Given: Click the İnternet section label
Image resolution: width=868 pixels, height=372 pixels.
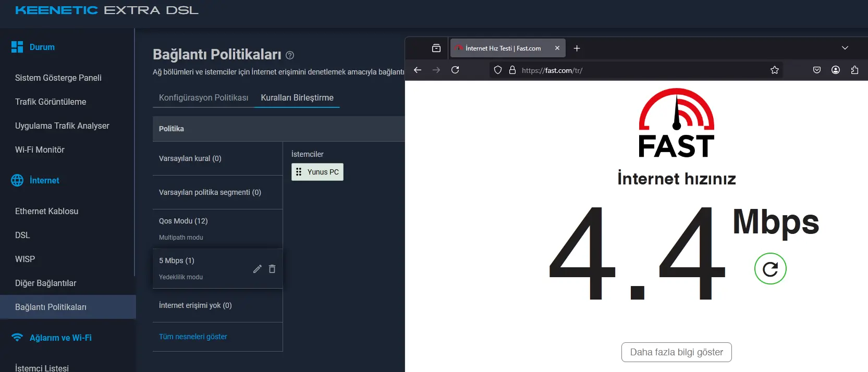Looking at the screenshot, I should pos(44,180).
